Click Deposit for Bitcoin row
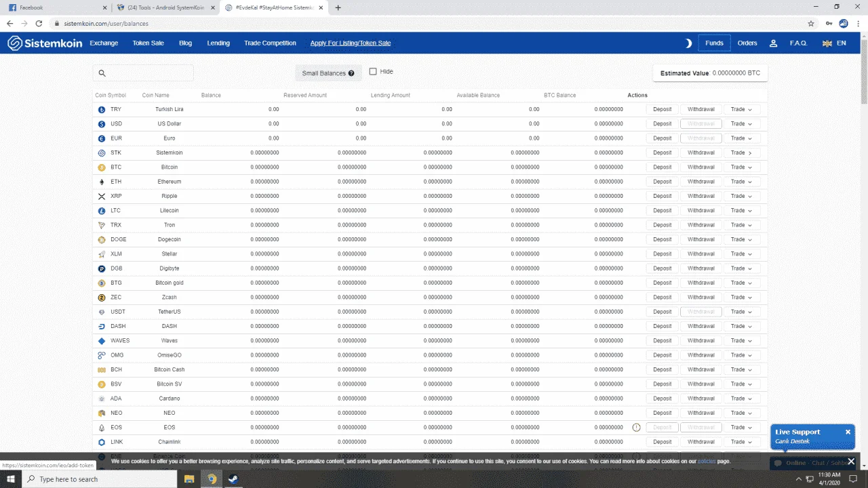 (x=663, y=167)
